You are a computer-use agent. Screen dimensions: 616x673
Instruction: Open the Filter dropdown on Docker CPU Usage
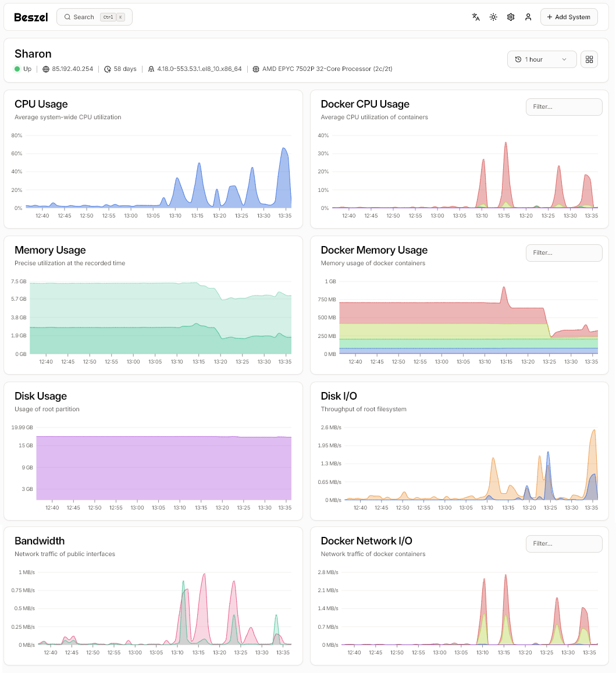pos(564,106)
